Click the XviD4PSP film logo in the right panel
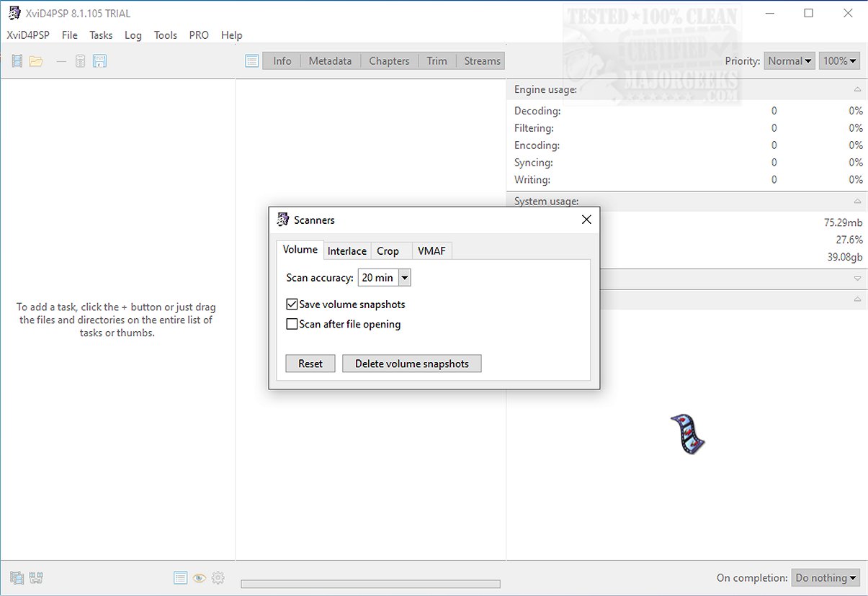 (x=687, y=433)
